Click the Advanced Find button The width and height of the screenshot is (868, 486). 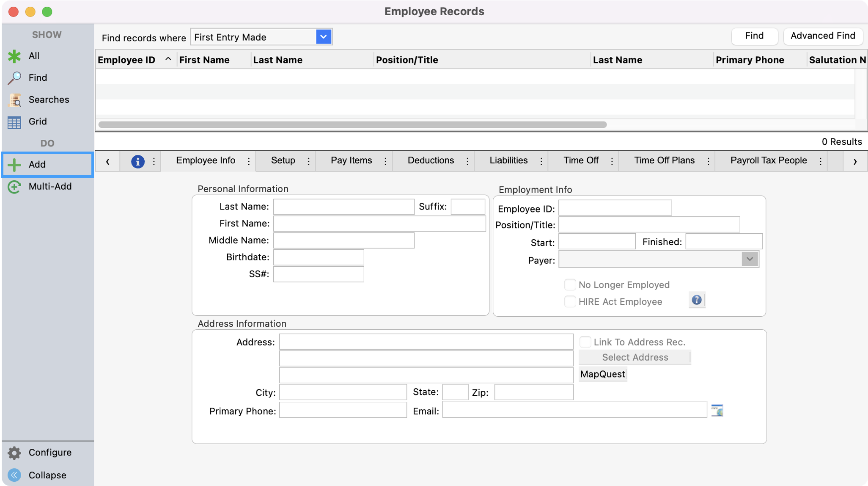(822, 36)
